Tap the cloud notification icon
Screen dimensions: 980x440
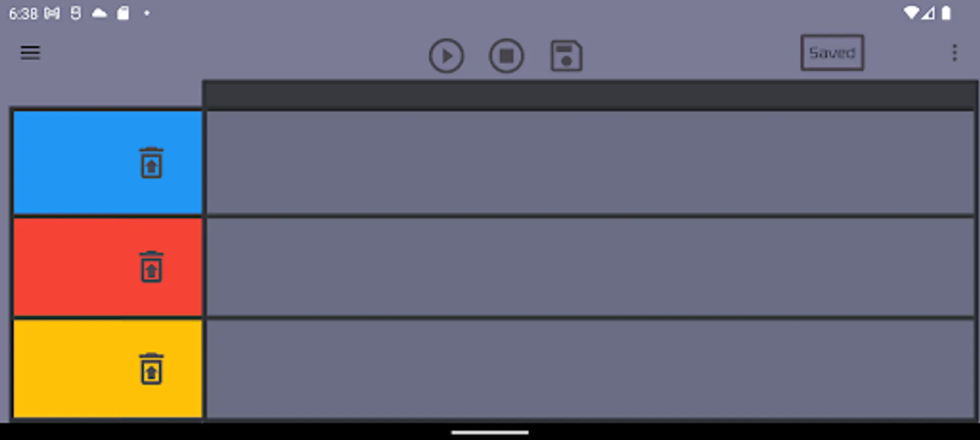pyautogui.click(x=99, y=13)
